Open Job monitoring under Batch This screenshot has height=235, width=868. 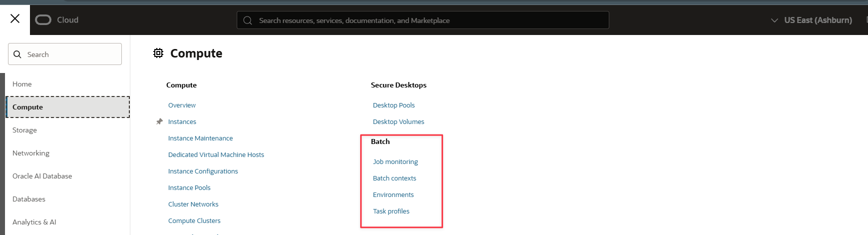tap(395, 161)
